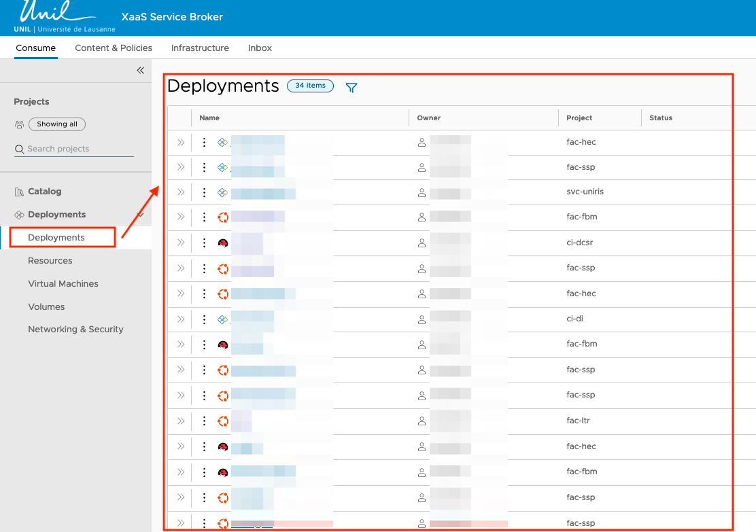The image size is (756, 532).
Task: Open the Content & Policies tab
Action: 114,48
